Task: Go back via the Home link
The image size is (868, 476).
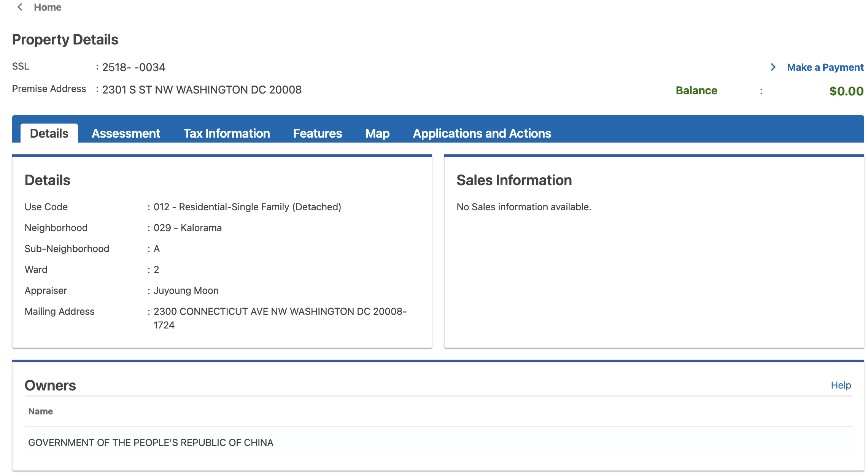Action: pyautogui.click(x=48, y=7)
